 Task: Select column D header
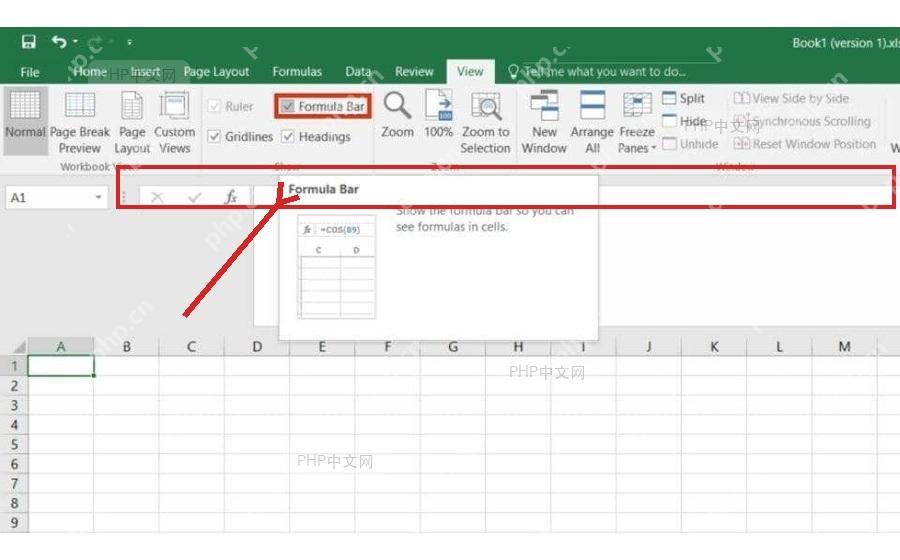point(257,347)
